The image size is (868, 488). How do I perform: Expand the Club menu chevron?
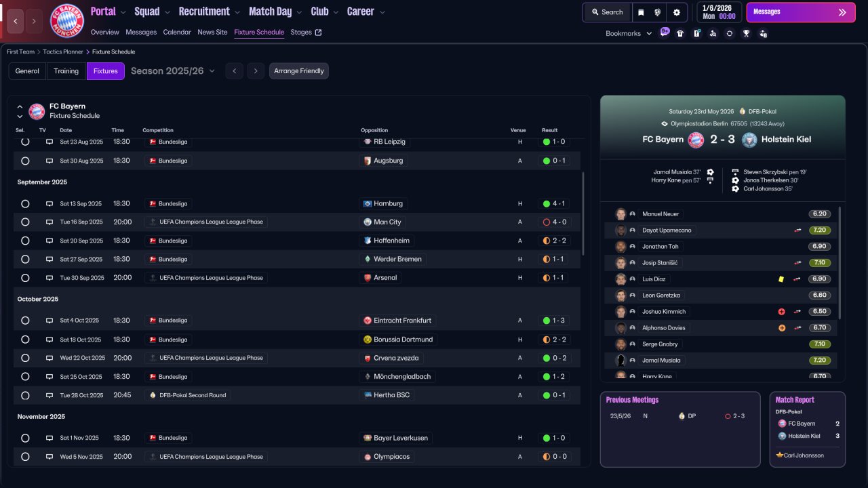(335, 12)
